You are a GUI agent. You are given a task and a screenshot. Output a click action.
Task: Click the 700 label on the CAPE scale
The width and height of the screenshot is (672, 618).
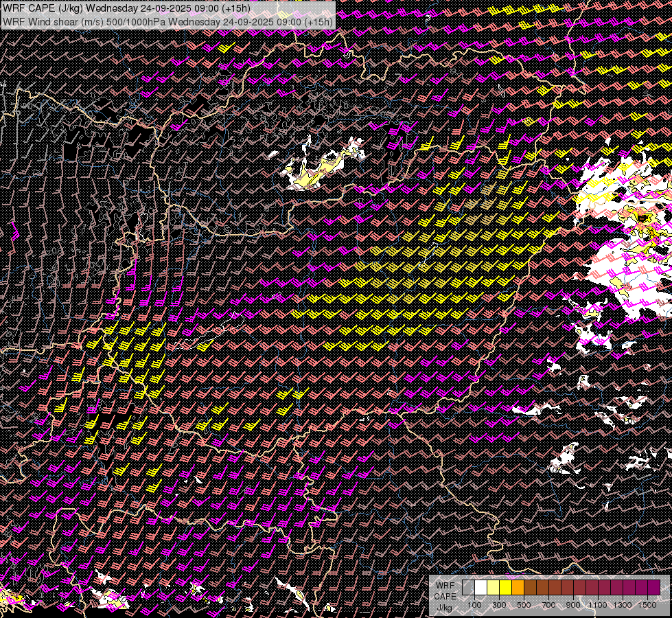coord(548,605)
